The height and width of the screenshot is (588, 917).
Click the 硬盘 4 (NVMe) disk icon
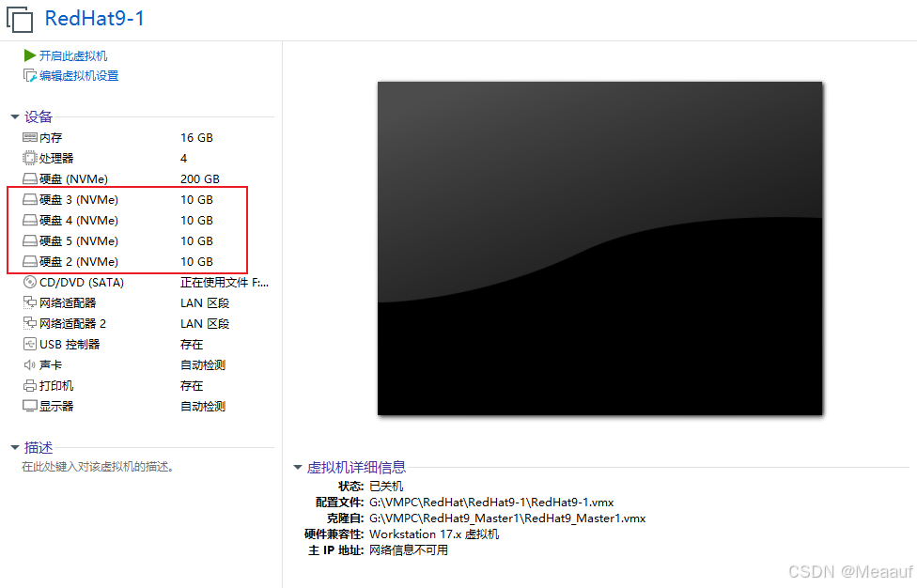pyautogui.click(x=30, y=221)
